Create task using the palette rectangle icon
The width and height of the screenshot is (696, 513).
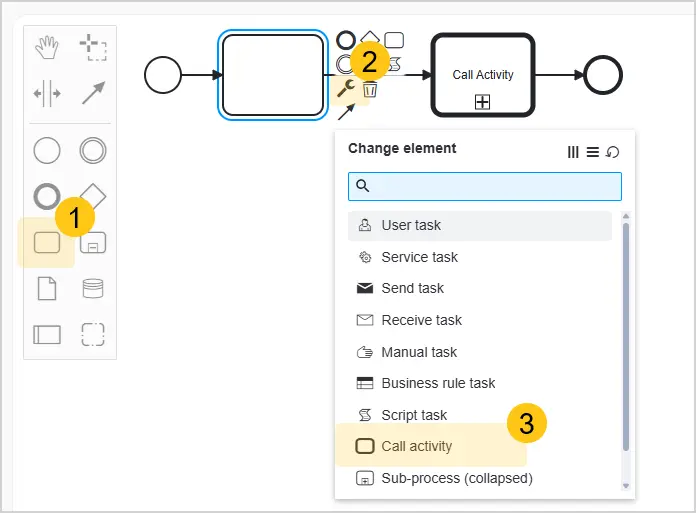pyautogui.click(x=47, y=243)
